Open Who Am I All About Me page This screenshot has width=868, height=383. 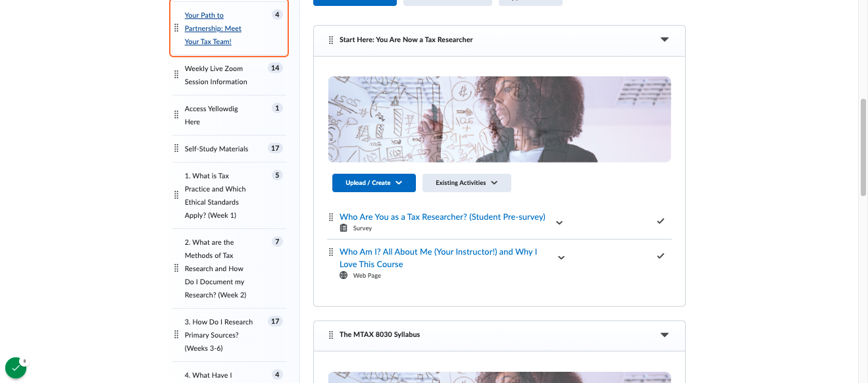point(438,258)
